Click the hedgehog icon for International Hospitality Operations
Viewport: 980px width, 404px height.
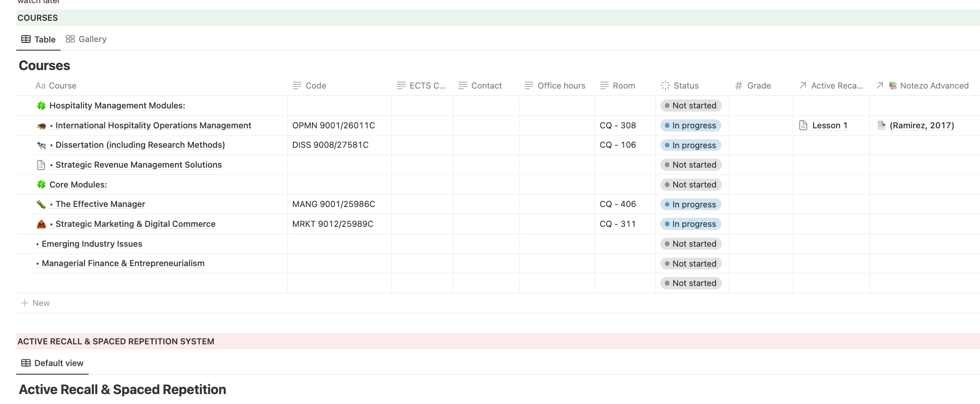click(41, 126)
